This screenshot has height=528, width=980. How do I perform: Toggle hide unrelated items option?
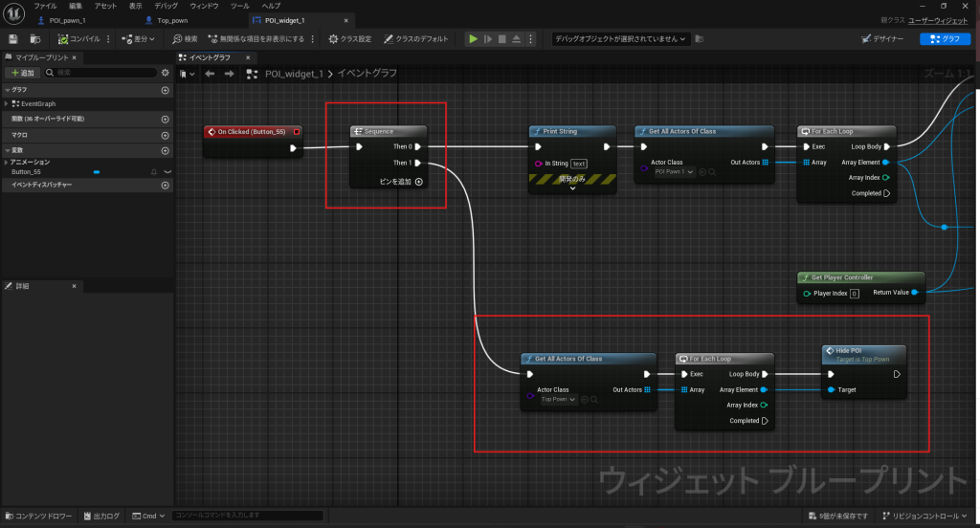(x=260, y=39)
